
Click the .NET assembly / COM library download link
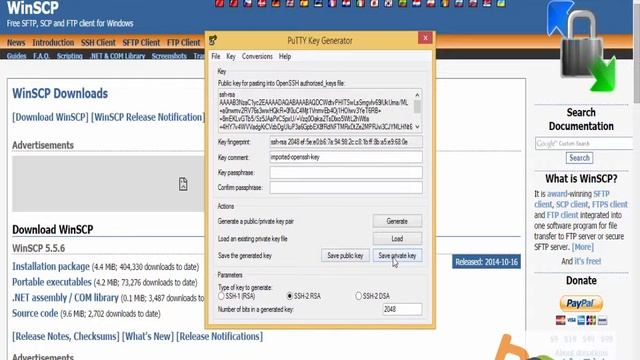(65, 298)
